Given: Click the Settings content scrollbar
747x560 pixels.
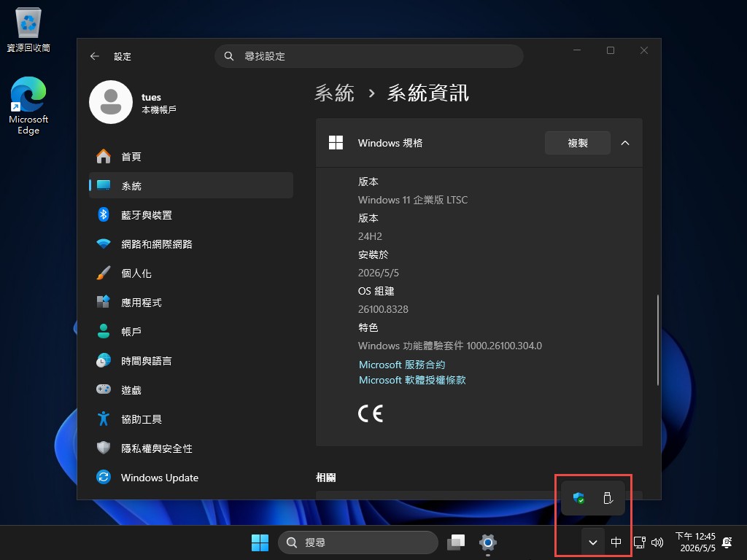Looking at the screenshot, I should pyautogui.click(x=657, y=340).
